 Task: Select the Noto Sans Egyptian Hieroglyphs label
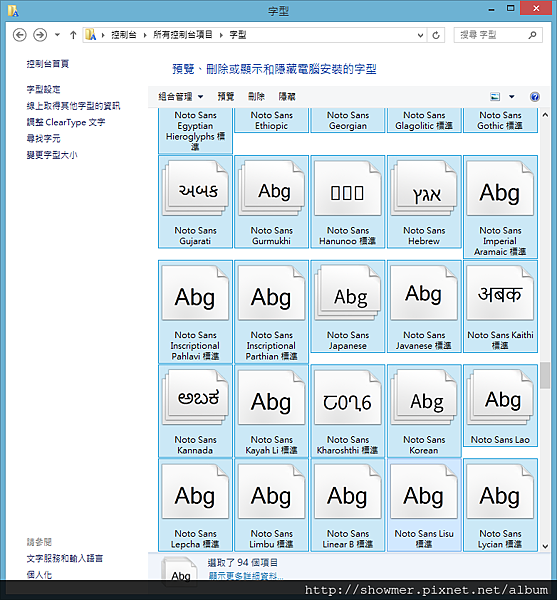pyautogui.click(x=195, y=131)
